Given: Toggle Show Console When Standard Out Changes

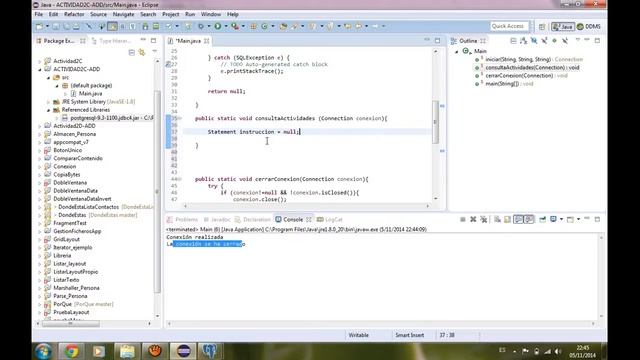Looking at the screenshot, I should [x=518, y=219].
